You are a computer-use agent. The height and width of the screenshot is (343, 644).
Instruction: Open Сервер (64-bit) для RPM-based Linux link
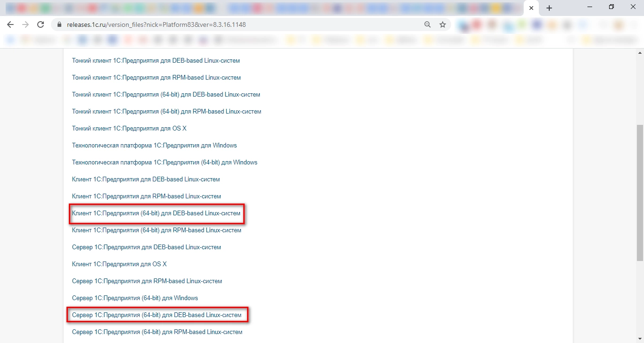[157, 332]
